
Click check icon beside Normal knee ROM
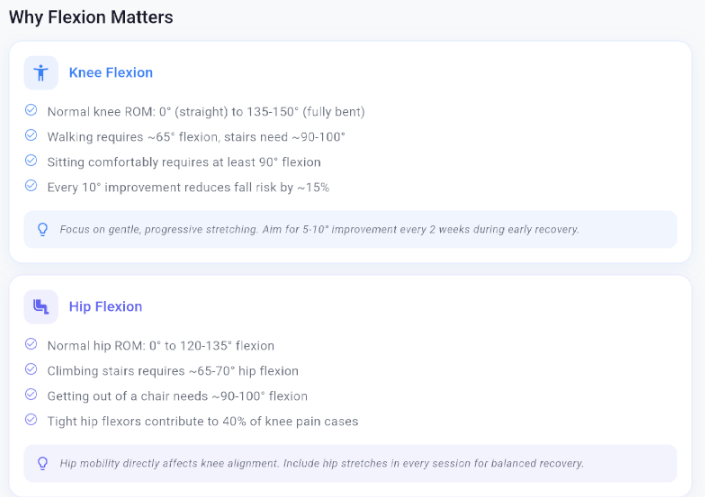coord(31,111)
